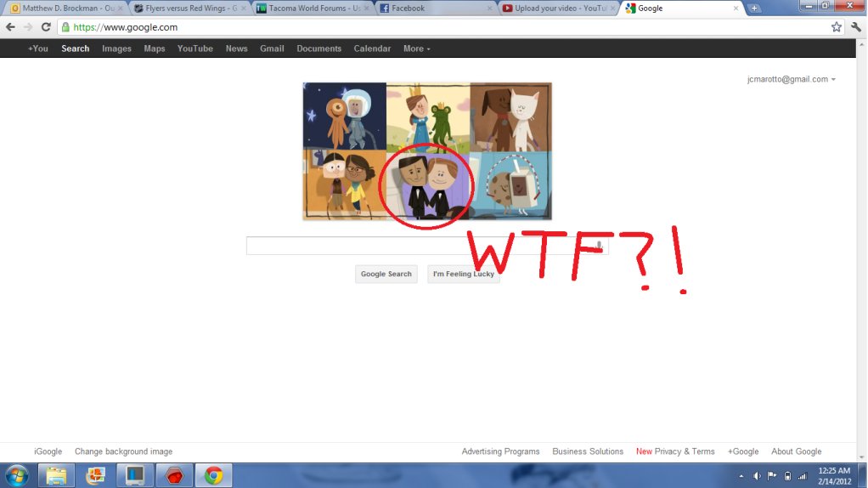
Task: Open News in the Google bar
Action: pos(236,48)
